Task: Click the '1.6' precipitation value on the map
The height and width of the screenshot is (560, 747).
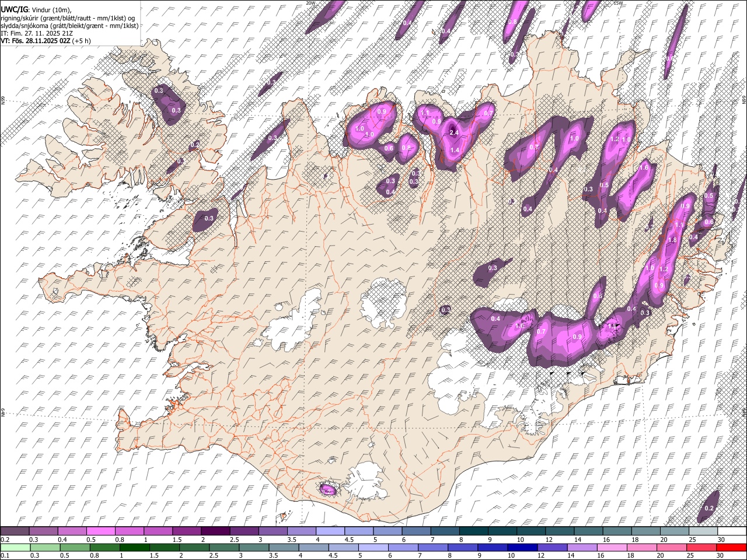Action: [644, 167]
